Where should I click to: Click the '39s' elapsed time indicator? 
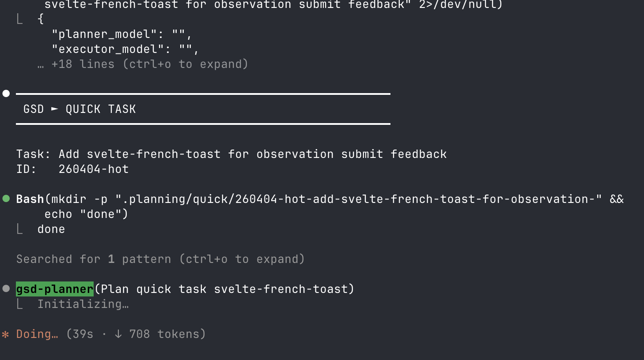(83, 334)
